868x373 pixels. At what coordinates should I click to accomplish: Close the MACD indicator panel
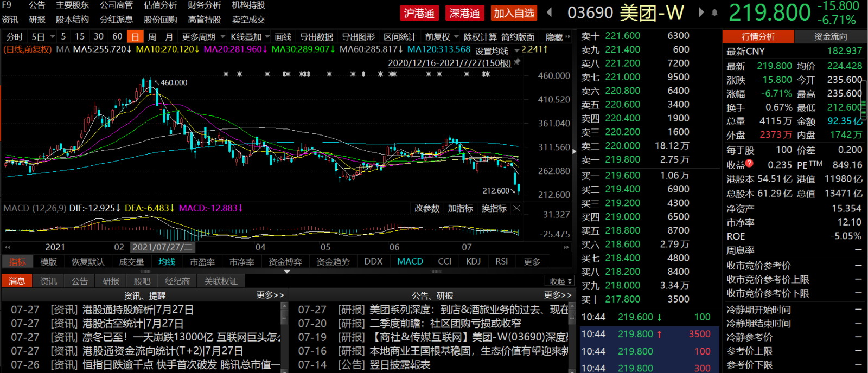click(x=516, y=208)
